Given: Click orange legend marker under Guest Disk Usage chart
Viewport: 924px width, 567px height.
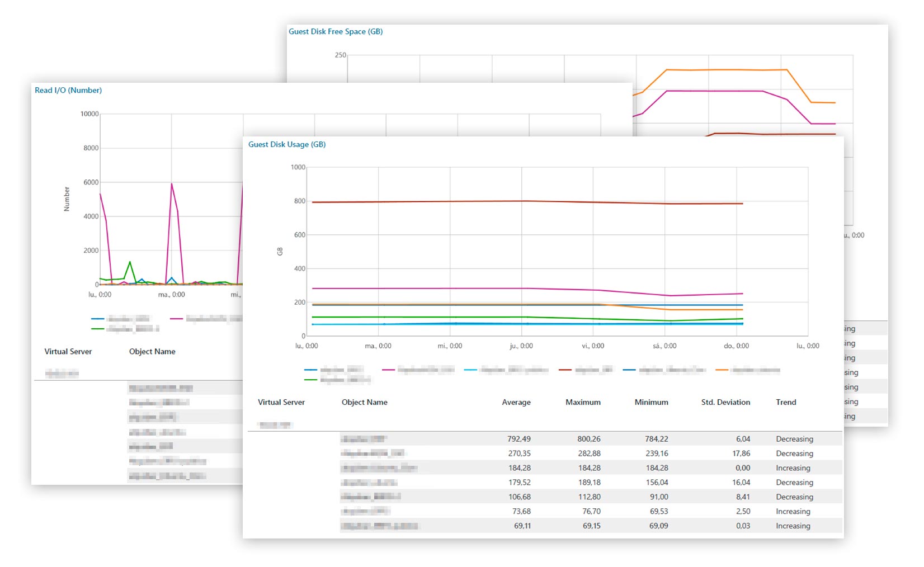Looking at the screenshot, I should [x=722, y=370].
